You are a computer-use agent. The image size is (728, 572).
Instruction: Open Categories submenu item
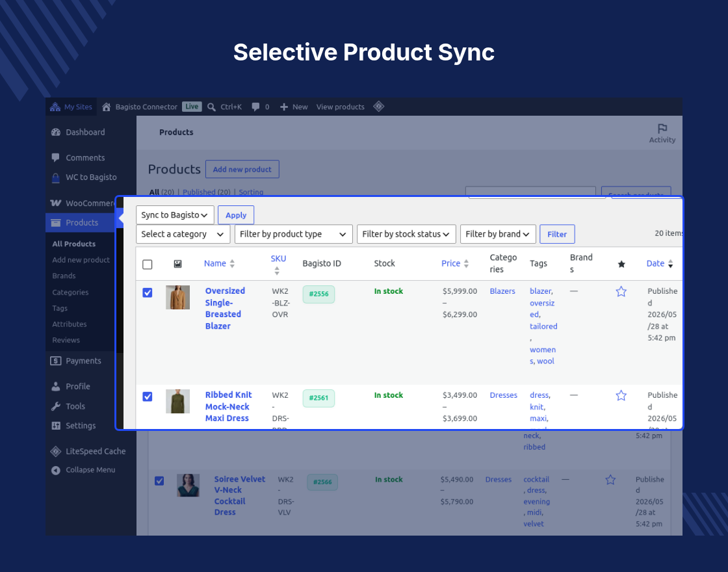[x=70, y=292]
